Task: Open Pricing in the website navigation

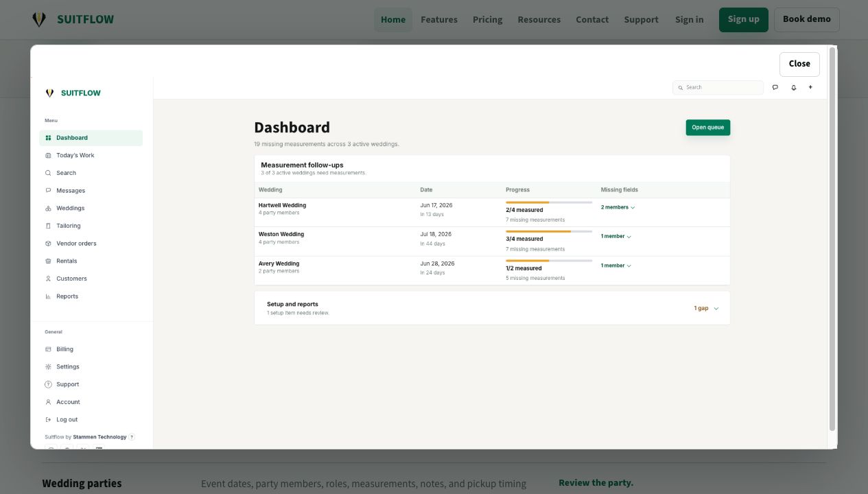Action: tap(488, 19)
